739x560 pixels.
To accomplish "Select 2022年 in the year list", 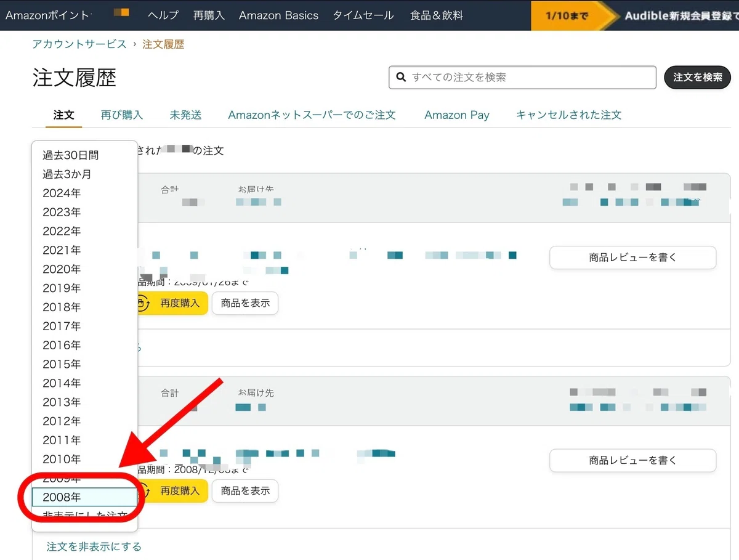I will (84, 232).
